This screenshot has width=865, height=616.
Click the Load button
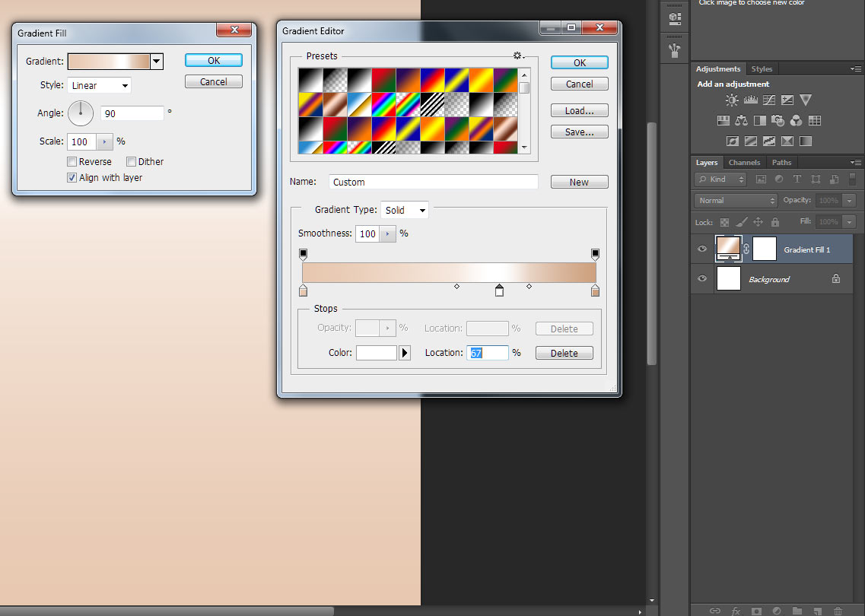point(579,110)
